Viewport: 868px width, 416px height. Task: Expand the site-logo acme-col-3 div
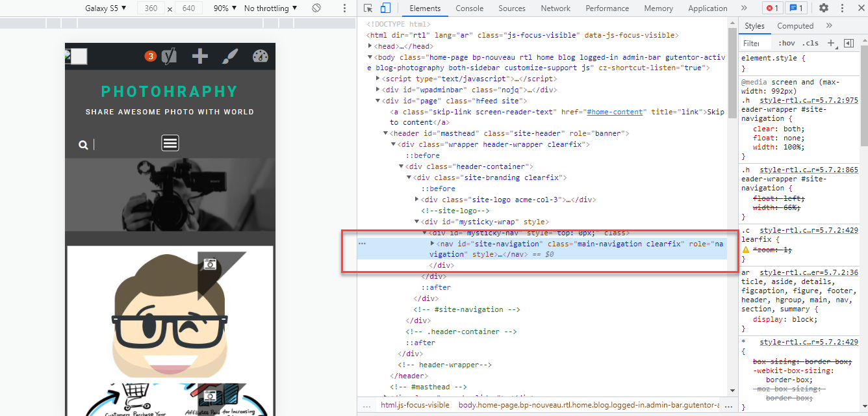(x=417, y=200)
